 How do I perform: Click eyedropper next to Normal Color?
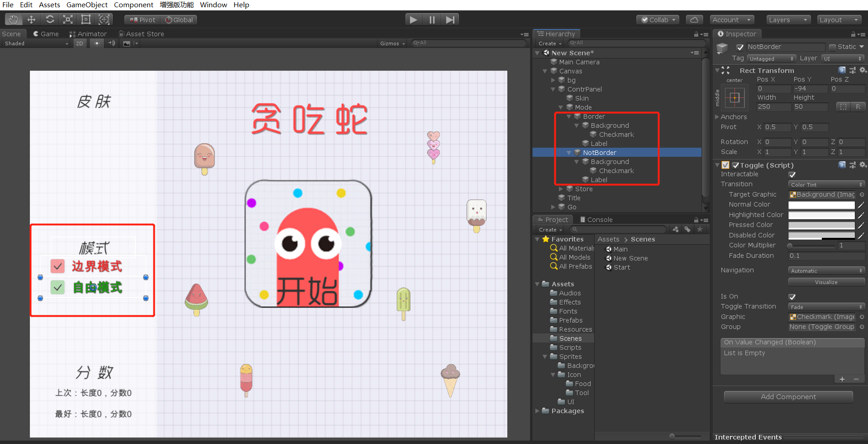coord(861,205)
